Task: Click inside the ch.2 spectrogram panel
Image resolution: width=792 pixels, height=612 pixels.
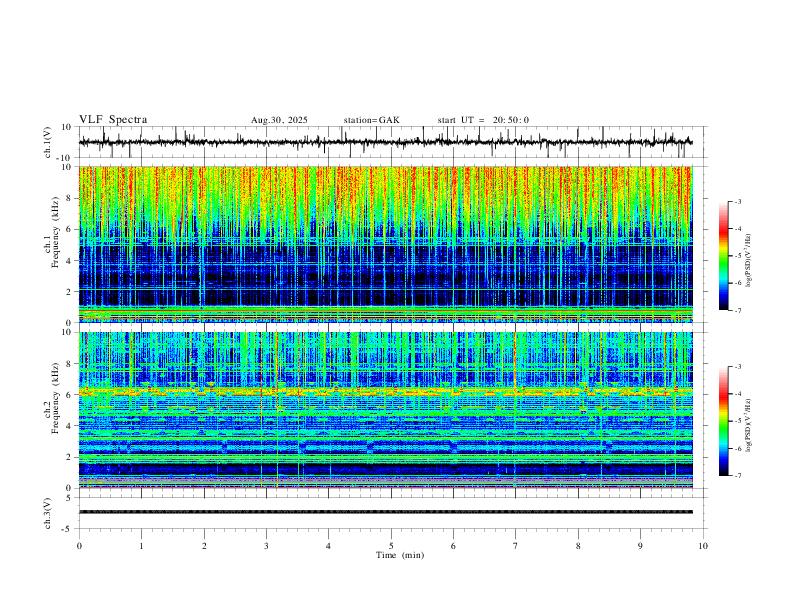Action: coord(385,410)
